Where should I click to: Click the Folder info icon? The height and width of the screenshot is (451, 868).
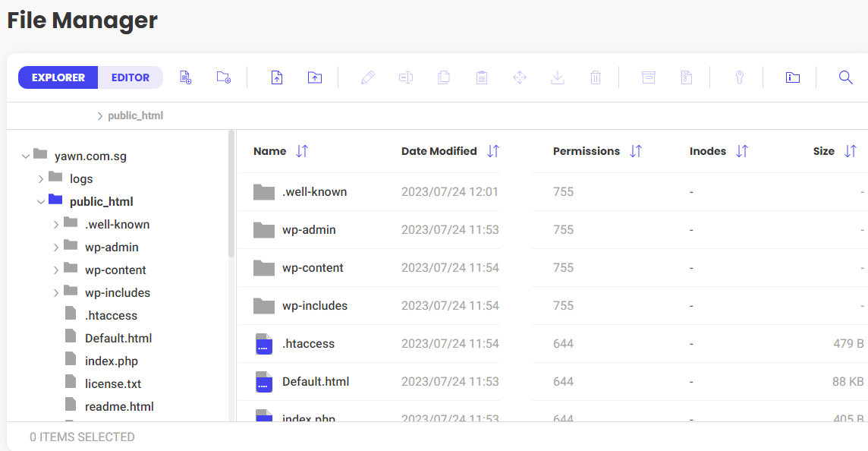tap(793, 77)
